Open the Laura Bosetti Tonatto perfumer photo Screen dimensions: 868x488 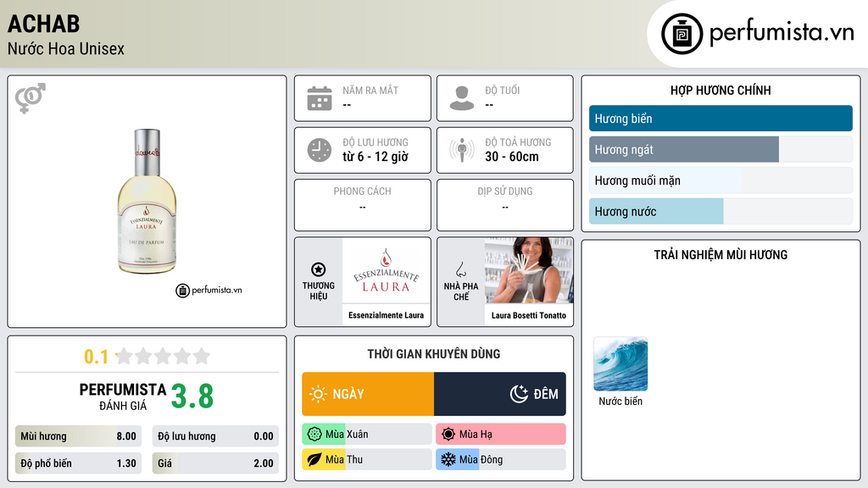click(x=529, y=270)
